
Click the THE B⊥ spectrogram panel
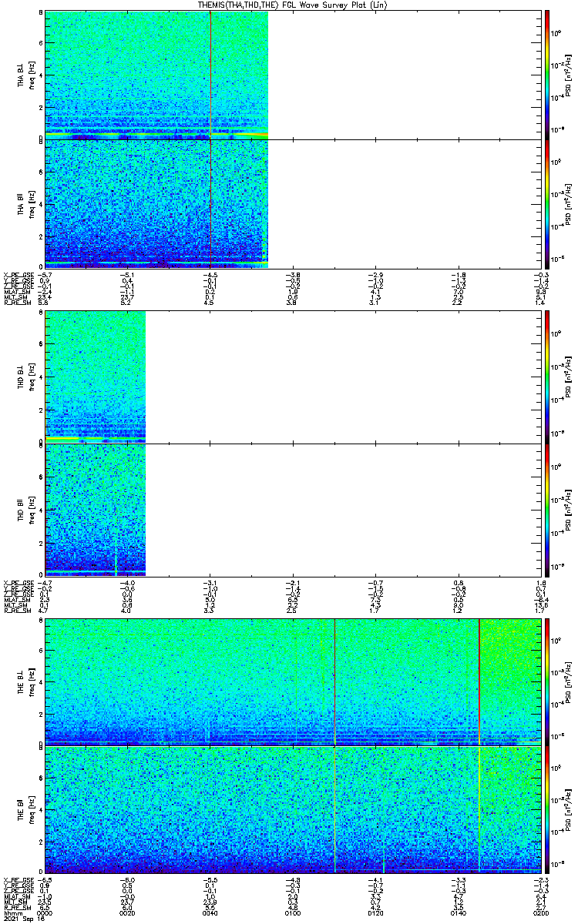(293, 681)
